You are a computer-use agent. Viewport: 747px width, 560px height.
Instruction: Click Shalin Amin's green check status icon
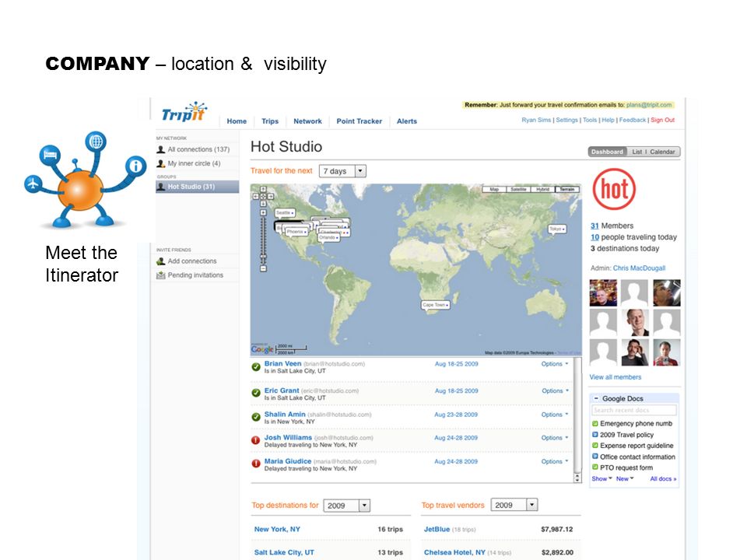coord(256,417)
